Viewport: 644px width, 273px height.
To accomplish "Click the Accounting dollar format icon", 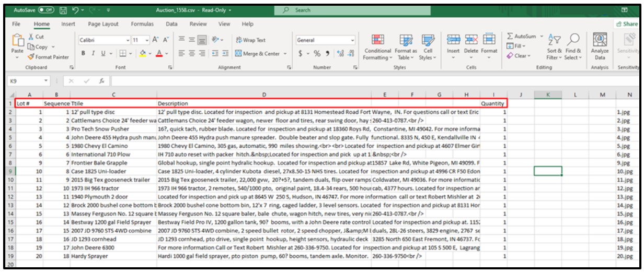I will 301,53.
